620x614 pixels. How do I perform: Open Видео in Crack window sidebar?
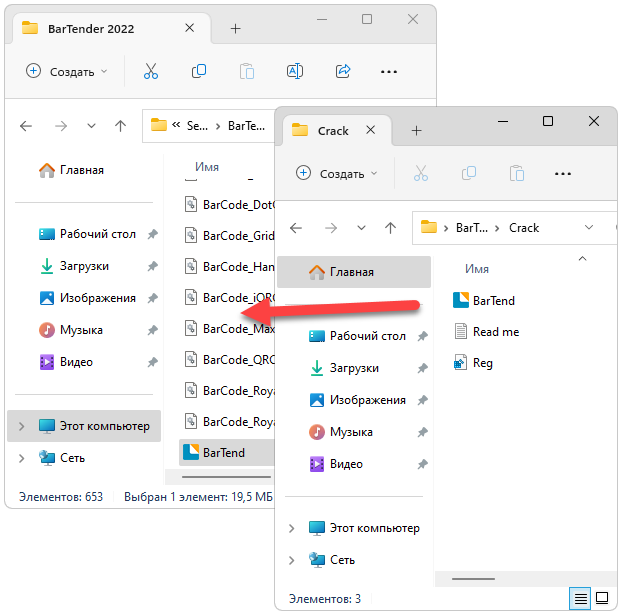tap(346, 464)
